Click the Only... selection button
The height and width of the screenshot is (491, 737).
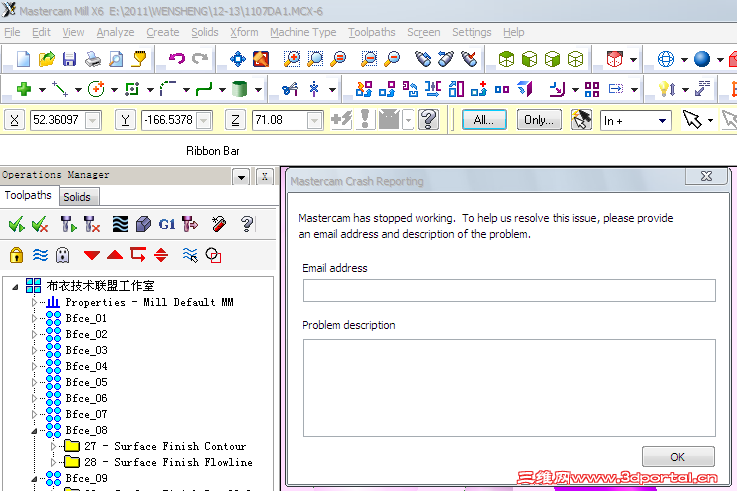[x=539, y=120]
